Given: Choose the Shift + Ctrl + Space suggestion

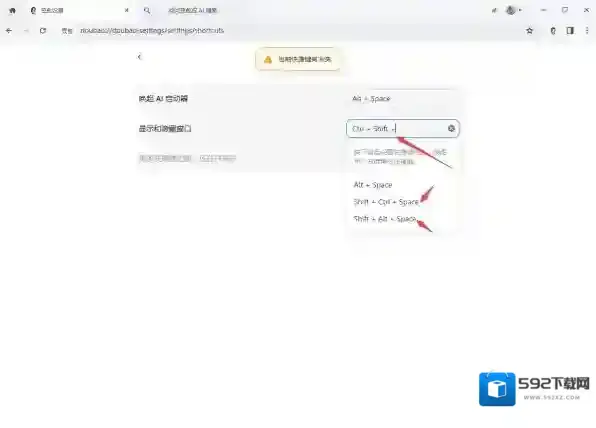Looking at the screenshot, I should pyautogui.click(x=386, y=202).
